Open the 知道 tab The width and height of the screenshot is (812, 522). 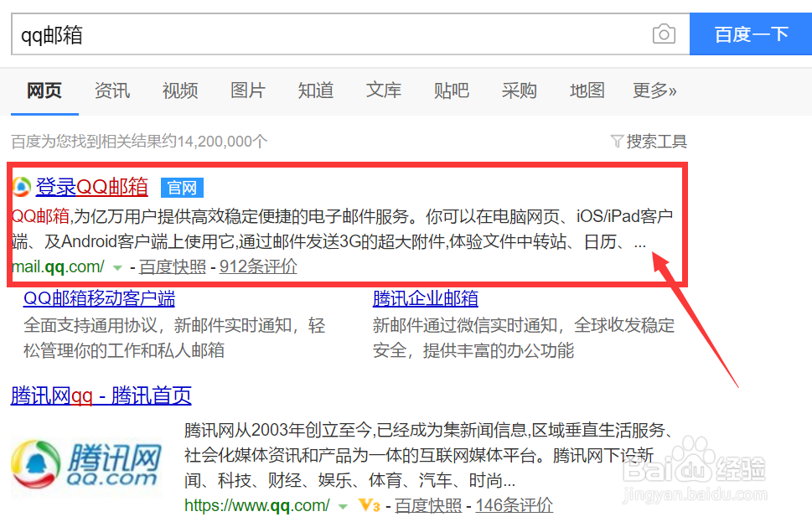(316, 90)
